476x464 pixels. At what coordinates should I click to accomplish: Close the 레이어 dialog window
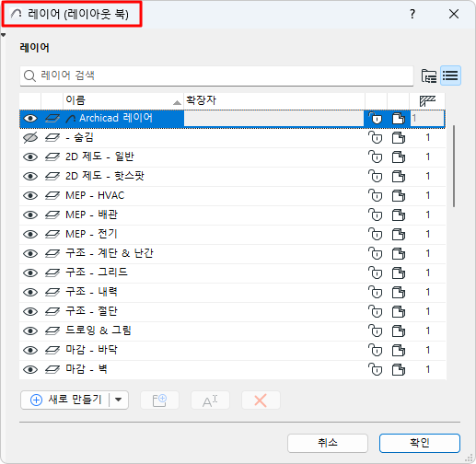tap(454, 14)
